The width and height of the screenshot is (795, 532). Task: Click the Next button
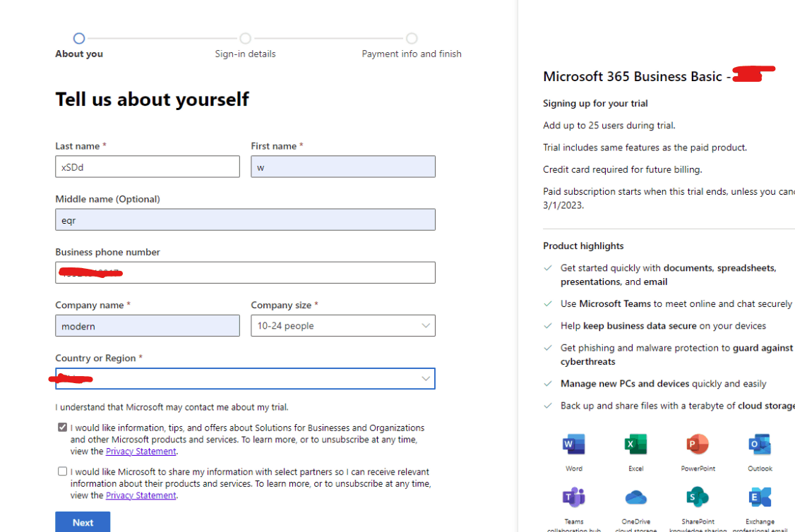[x=83, y=522]
